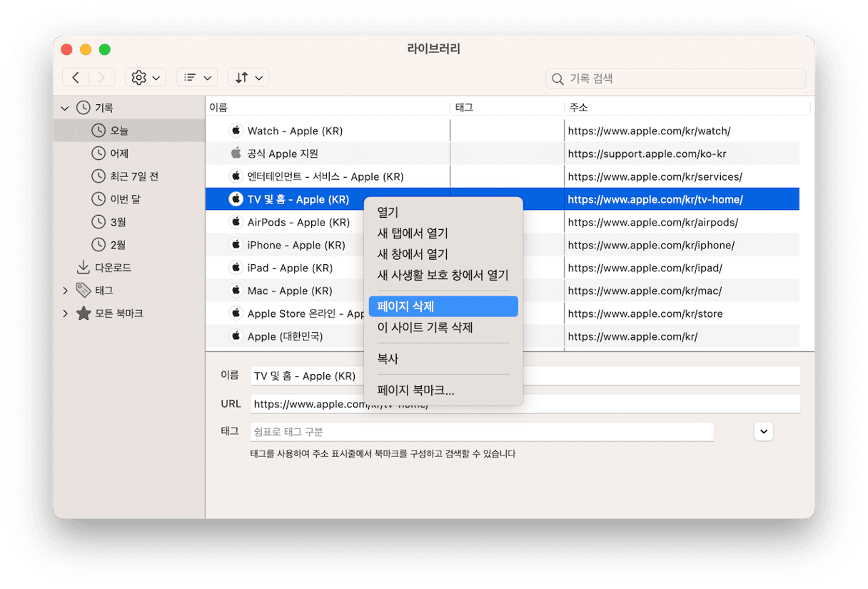Click Apple favicon on TV 및 홈 row

point(236,198)
